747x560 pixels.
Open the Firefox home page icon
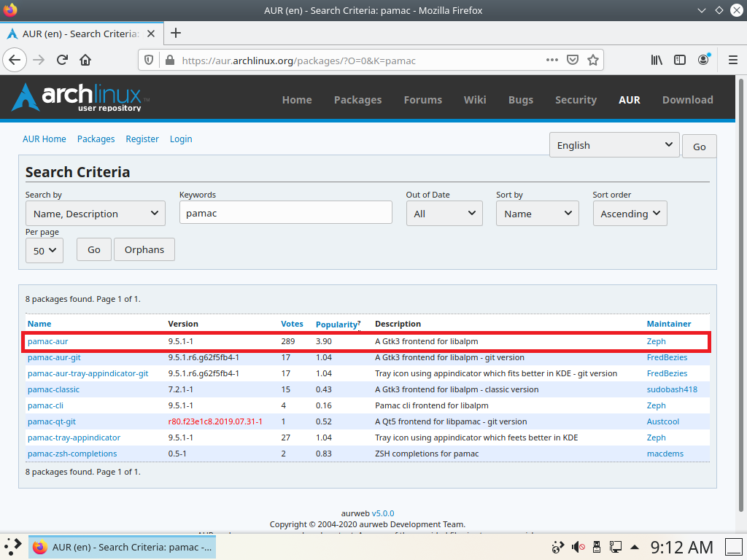(x=85, y=60)
